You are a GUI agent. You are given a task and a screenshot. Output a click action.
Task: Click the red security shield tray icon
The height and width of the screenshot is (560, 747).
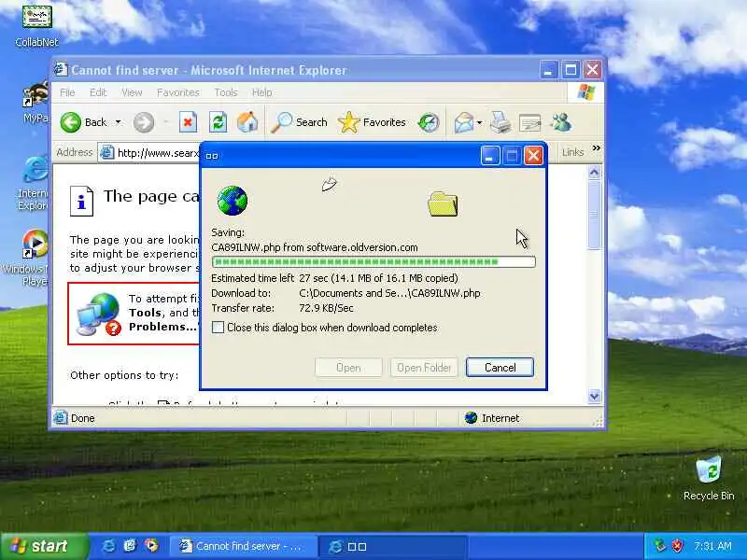[678, 546]
